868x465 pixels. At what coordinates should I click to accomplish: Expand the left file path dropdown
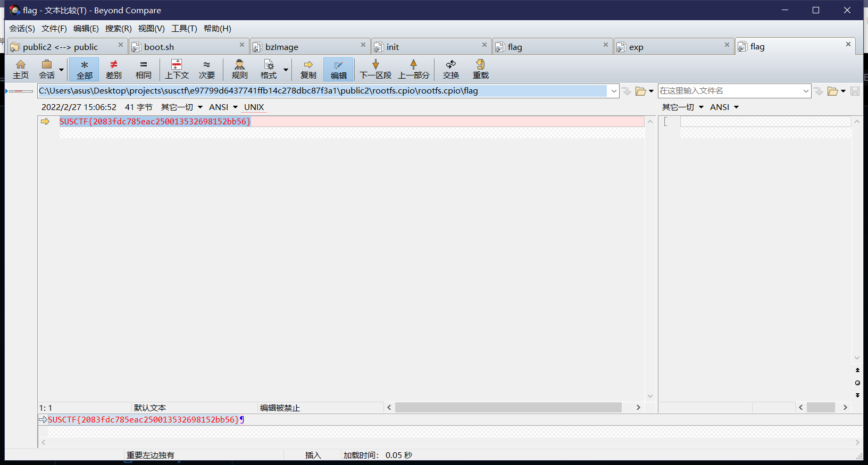[613, 91]
